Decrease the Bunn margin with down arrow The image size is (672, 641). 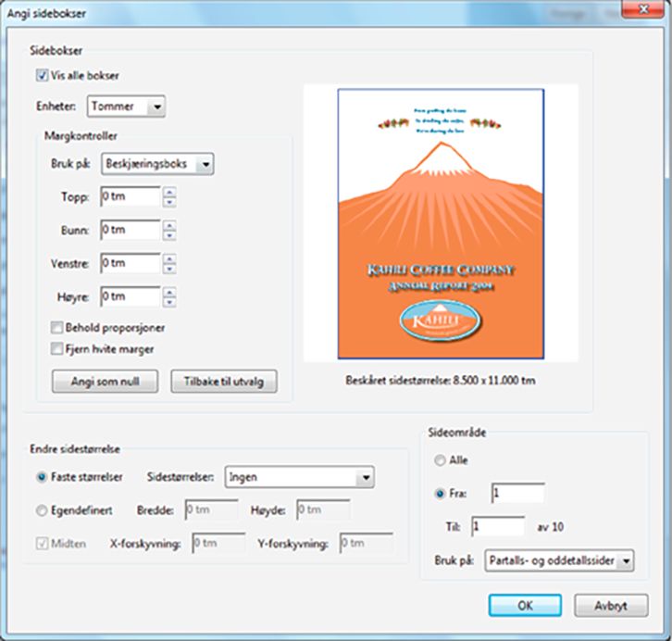pos(169,235)
